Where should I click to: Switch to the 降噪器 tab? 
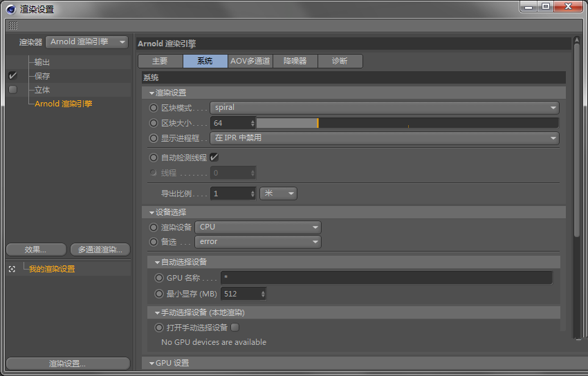tap(295, 61)
